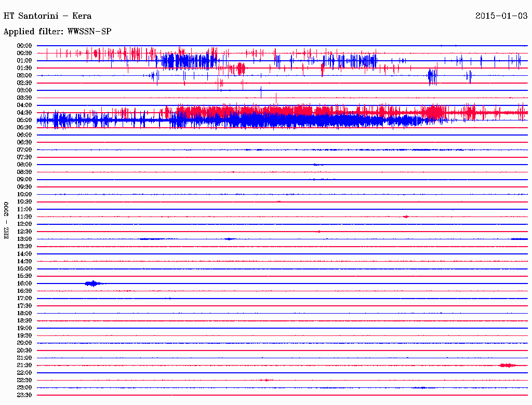Click the red seismic burst on the 21:30 trace
532x405 pixels.
pos(507,366)
